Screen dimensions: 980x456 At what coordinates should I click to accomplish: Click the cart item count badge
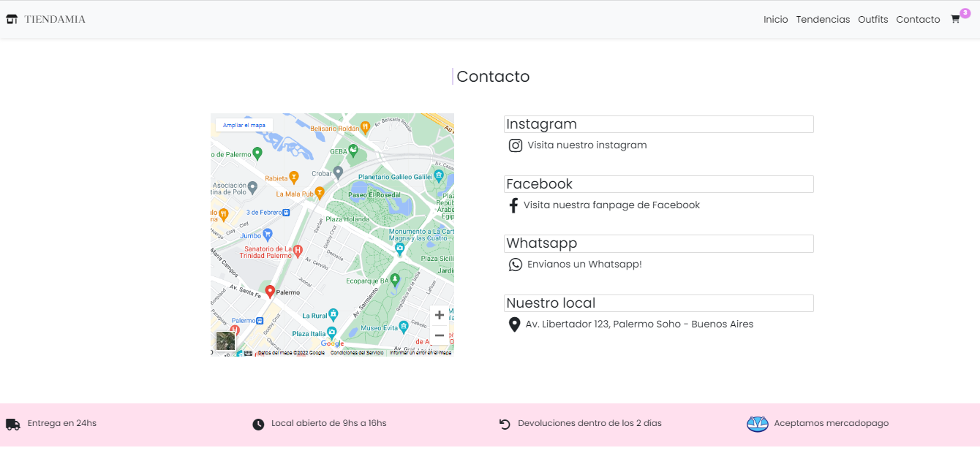(965, 13)
